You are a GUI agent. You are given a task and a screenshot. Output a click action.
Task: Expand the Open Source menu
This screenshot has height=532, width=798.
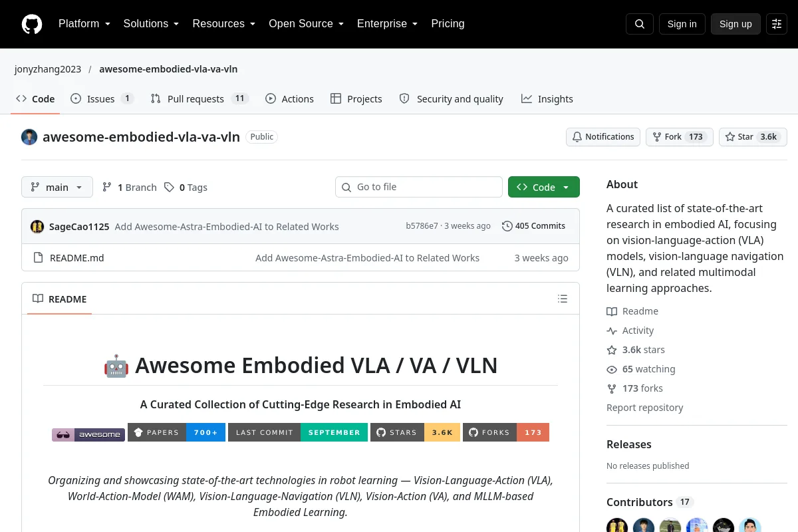pyautogui.click(x=306, y=24)
